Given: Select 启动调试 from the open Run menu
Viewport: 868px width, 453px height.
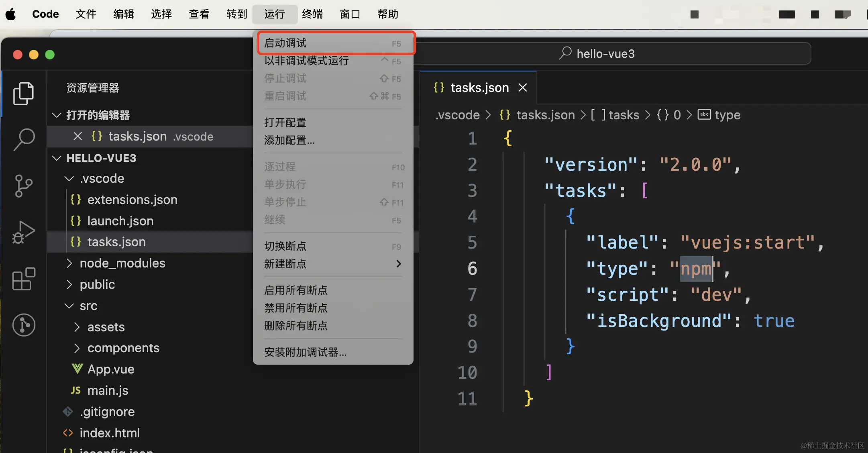Looking at the screenshot, I should [285, 43].
